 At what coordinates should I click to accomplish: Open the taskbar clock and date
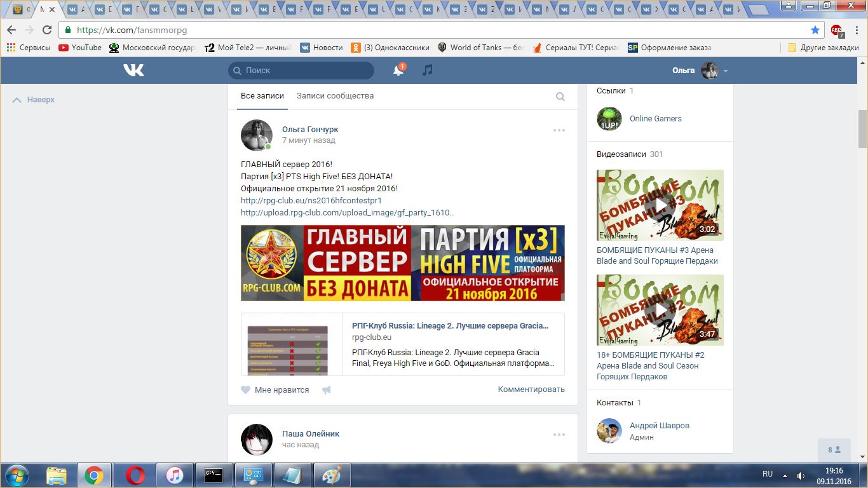834,475
